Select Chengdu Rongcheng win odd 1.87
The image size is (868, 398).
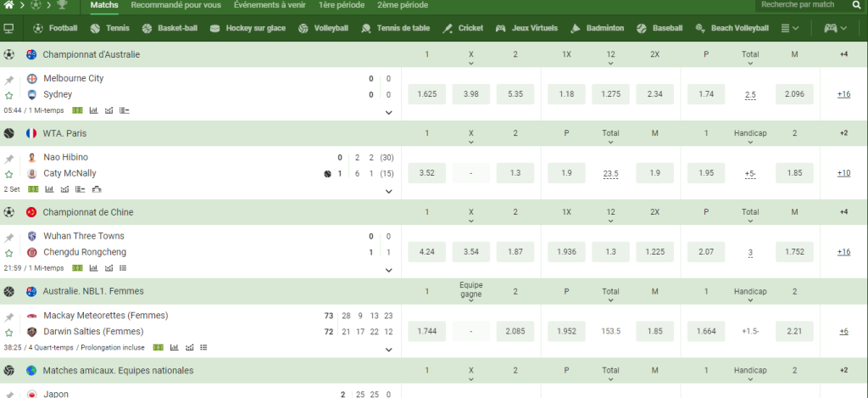pyautogui.click(x=515, y=252)
